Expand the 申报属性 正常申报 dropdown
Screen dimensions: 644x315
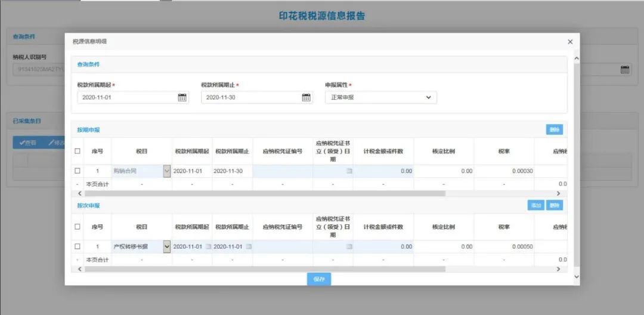click(428, 97)
